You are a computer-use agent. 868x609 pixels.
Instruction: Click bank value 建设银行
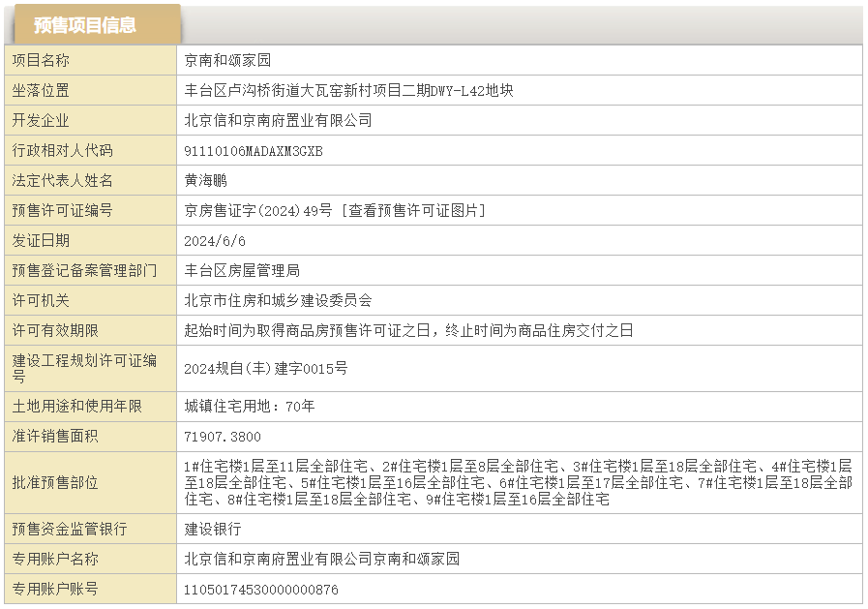click(213, 529)
